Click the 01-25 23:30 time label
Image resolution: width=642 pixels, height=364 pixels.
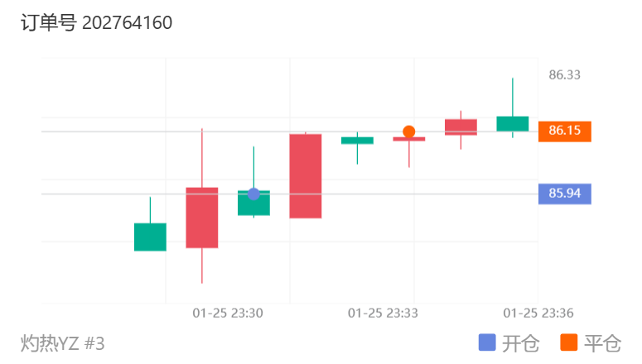pos(228,314)
